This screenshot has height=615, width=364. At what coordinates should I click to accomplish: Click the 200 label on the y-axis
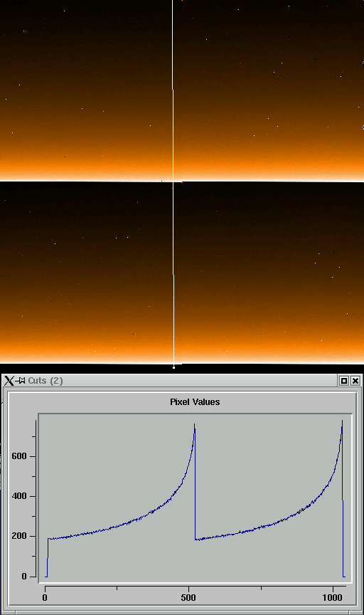tap(18, 536)
